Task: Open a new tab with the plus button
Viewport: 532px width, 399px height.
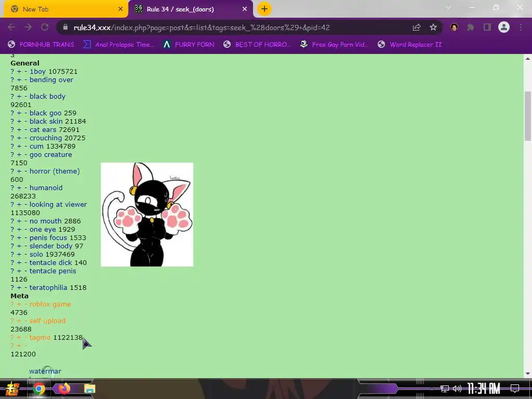Action: (264, 9)
